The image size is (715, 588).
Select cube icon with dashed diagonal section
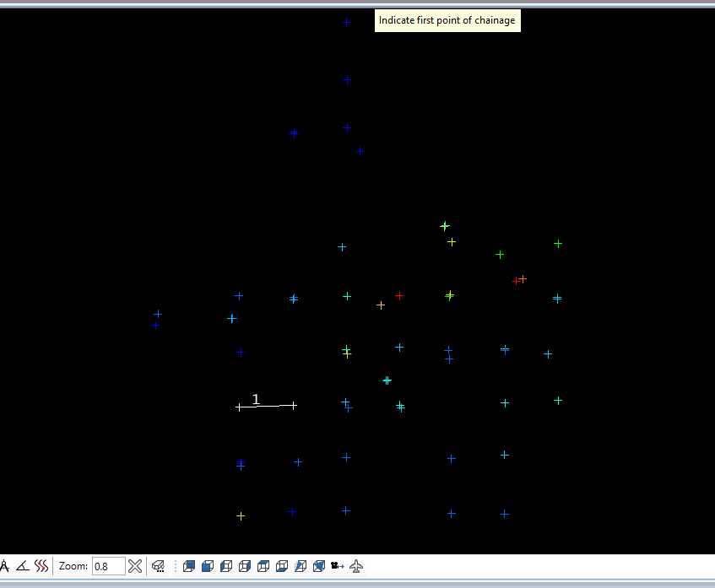click(x=301, y=566)
